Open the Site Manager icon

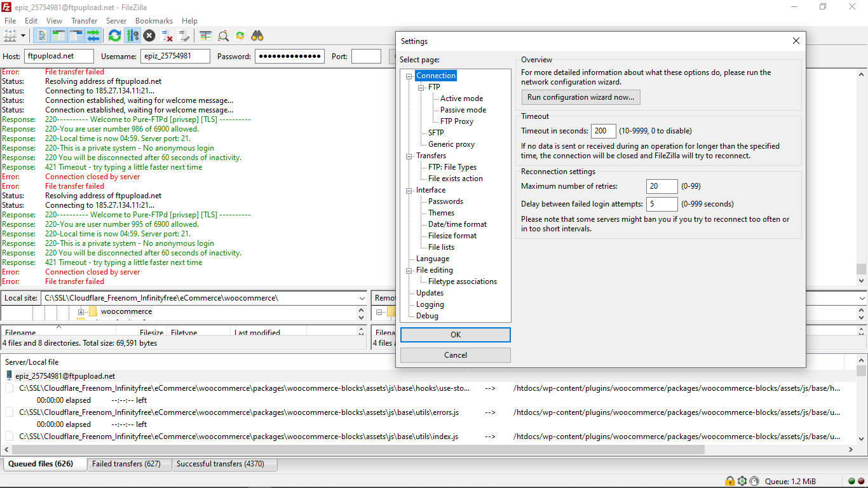(x=11, y=36)
